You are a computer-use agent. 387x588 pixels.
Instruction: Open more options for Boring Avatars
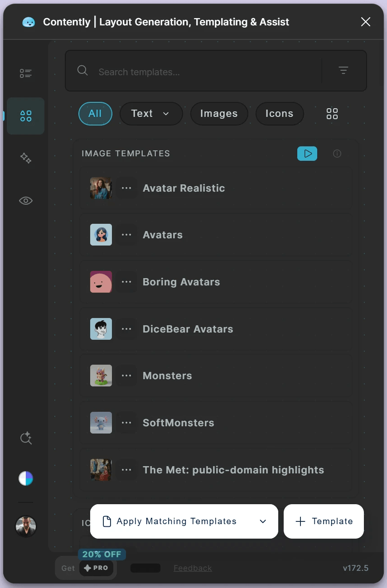coord(126,282)
